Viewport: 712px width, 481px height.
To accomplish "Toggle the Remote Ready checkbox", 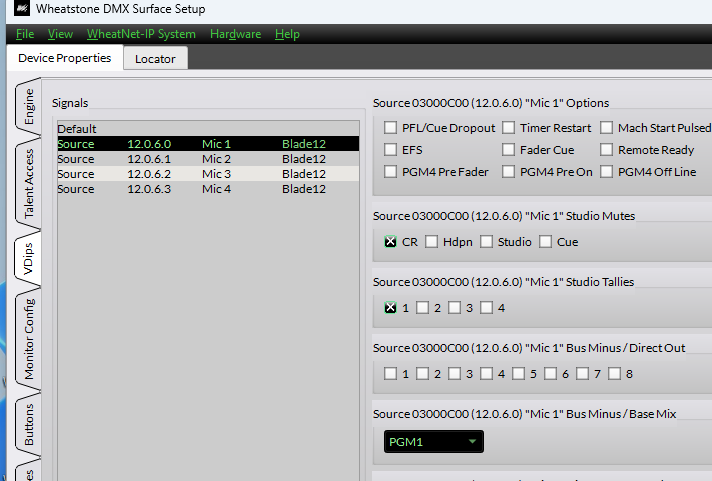I will (606, 149).
